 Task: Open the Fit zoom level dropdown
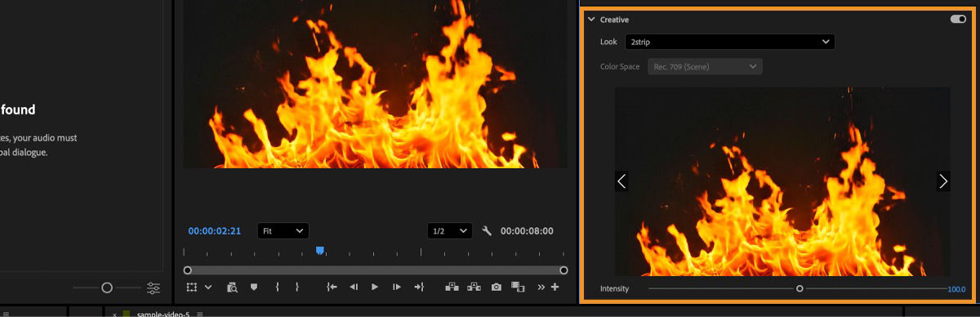(283, 231)
